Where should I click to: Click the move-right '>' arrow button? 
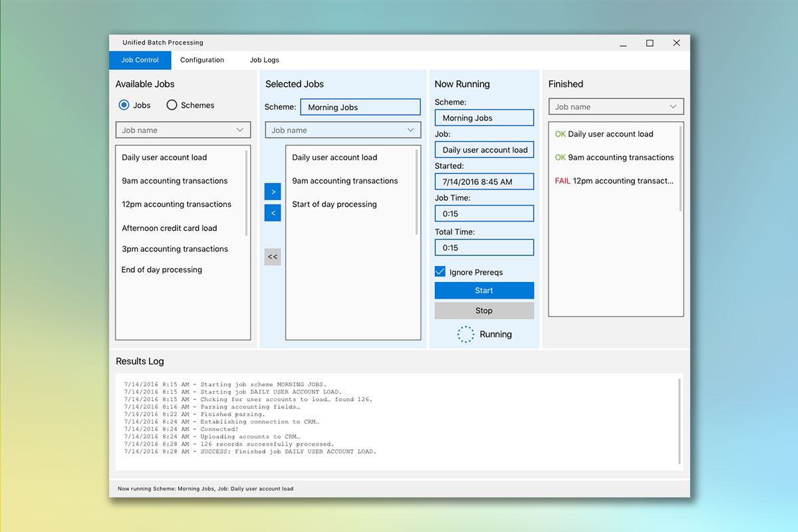[273, 192]
